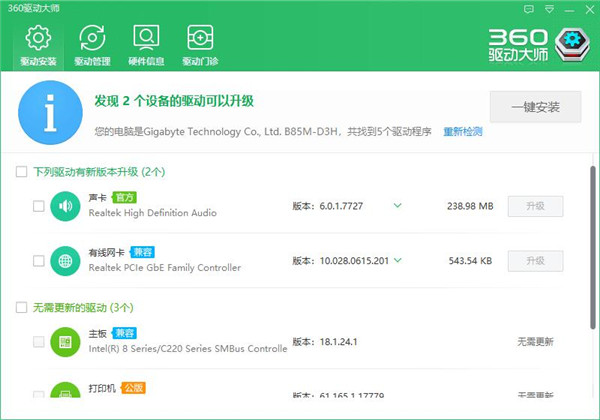Open the 驱动管理 refresh icon tab
Viewport: 600px width, 420px height.
coord(92,45)
